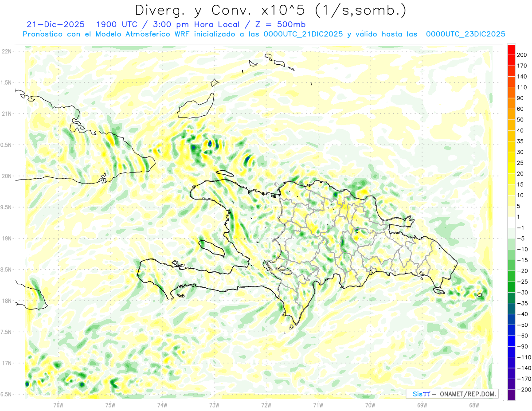532x411 pixels.
Task: Click the '-110' color bar label
Action: 524,357
